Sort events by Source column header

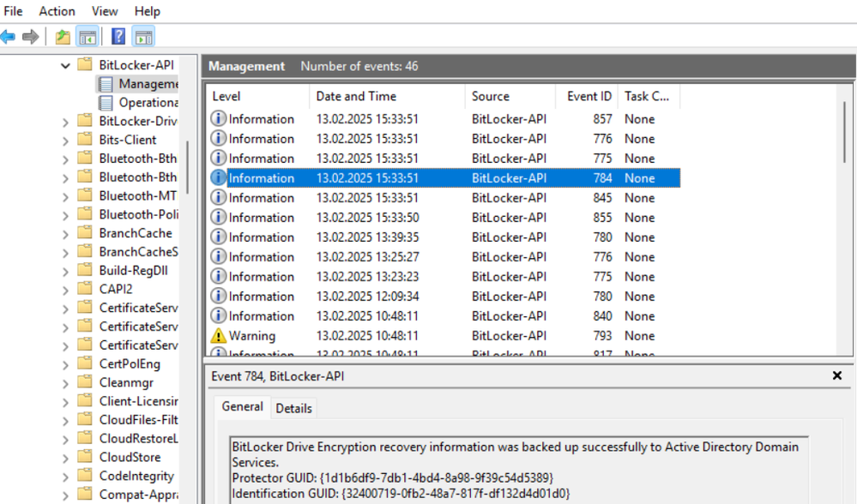(510, 96)
